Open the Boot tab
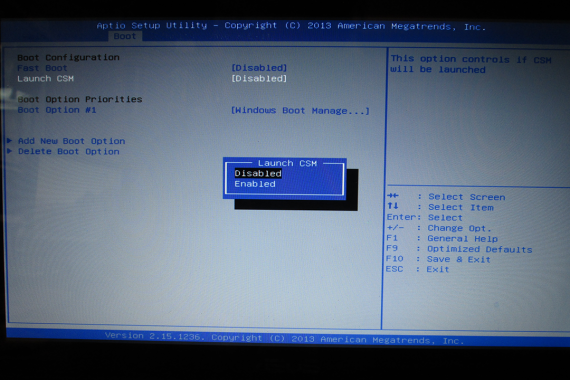The height and width of the screenshot is (380, 570). [125, 36]
